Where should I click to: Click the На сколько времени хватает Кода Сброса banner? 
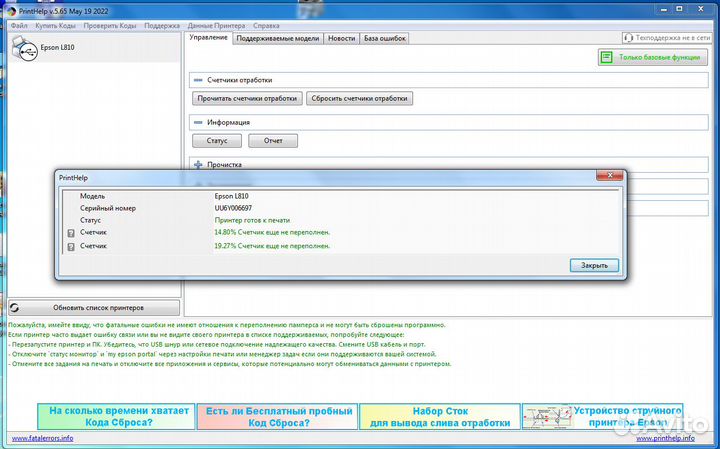coord(117,416)
